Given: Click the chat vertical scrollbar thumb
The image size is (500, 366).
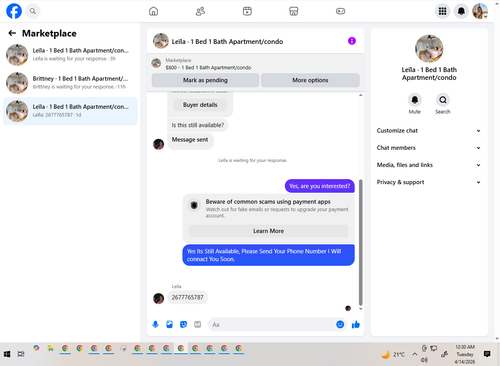Looking at the screenshot, I should (x=360, y=242).
